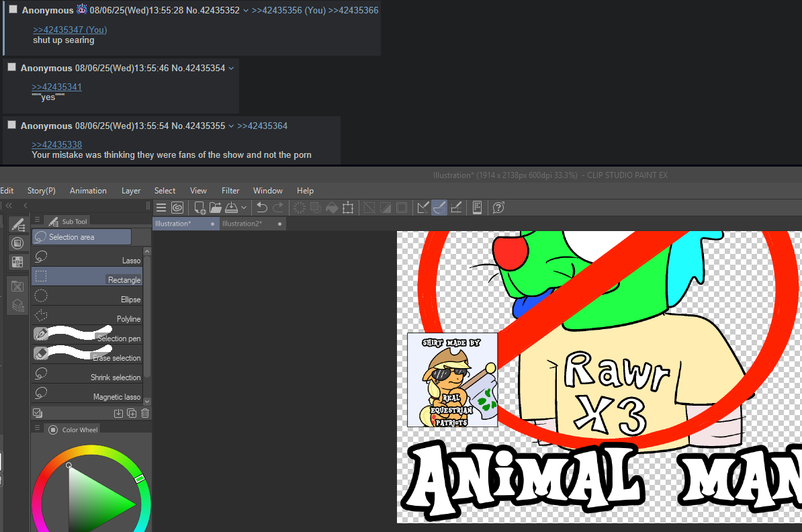Open the layered materials icon in dock
This screenshot has height=532, width=802.
pyautogui.click(x=18, y=306)
